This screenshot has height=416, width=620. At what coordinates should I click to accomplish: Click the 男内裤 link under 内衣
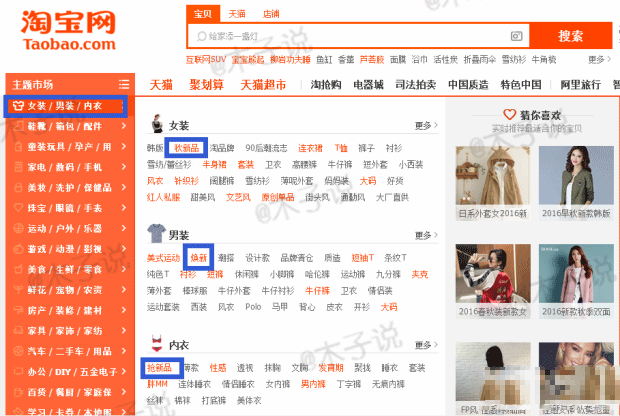click(313, 384)
